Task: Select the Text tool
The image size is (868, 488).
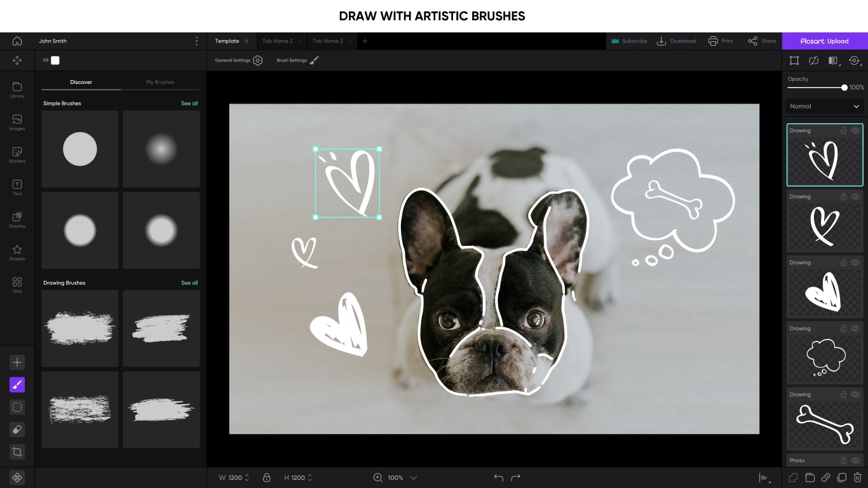Action: [17, 187]
